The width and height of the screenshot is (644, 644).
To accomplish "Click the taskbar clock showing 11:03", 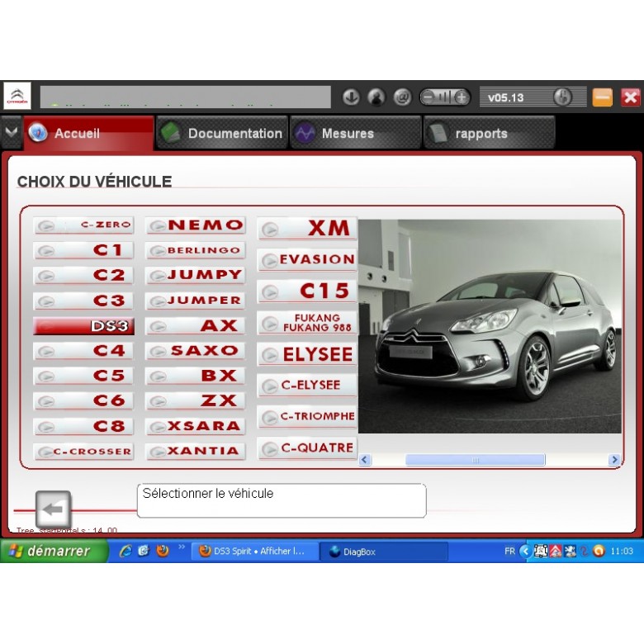I will [x=622, y=552].
